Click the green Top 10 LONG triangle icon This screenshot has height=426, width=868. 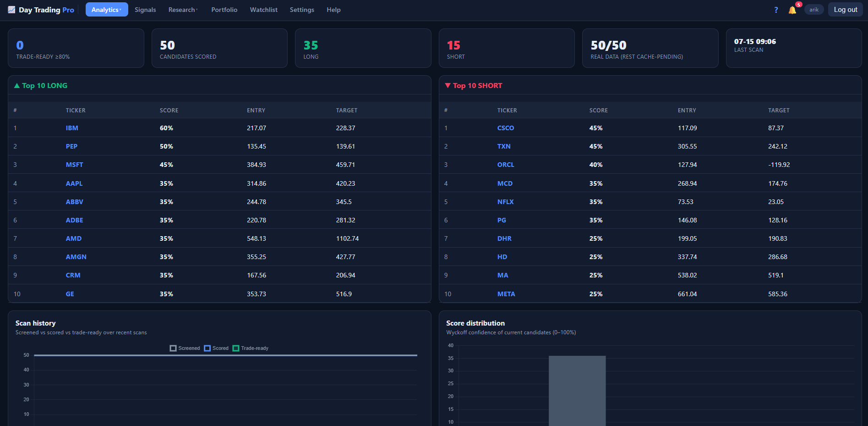pos(17,86)
